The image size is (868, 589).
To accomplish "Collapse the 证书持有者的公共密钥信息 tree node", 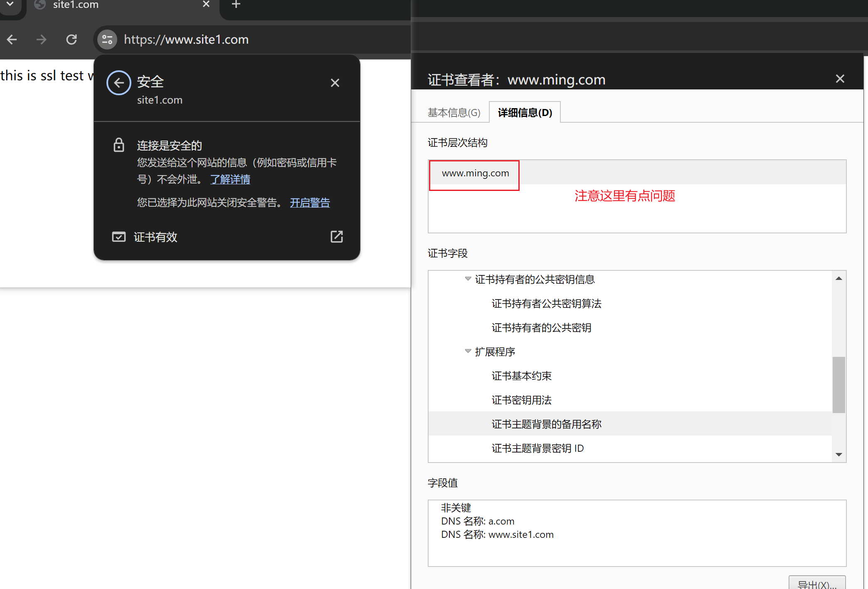I will (468, 279).
